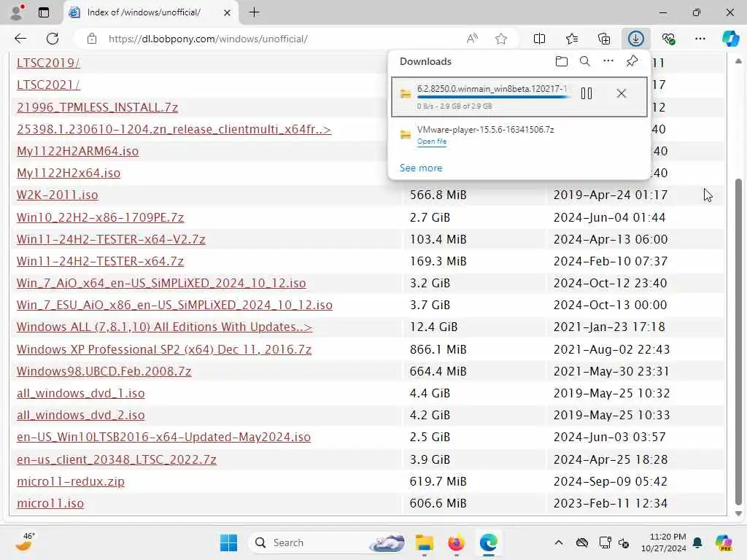Download en-us_client_20348_LTSC_2022.7z
The height and width of the screenshot is (560, 747).
point(116,459)
